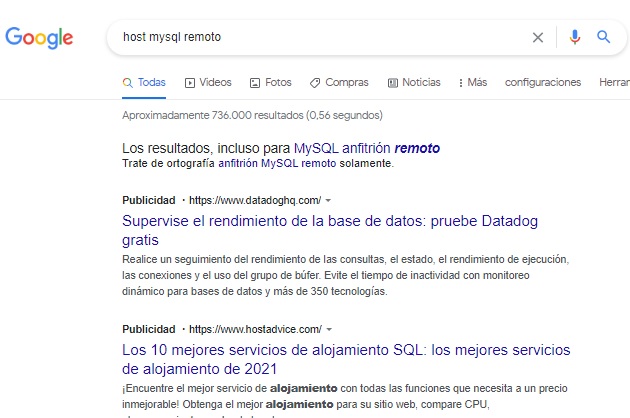Open configuraciones settings menu
The image size is (630, 418).
click(x=543, y=82)
